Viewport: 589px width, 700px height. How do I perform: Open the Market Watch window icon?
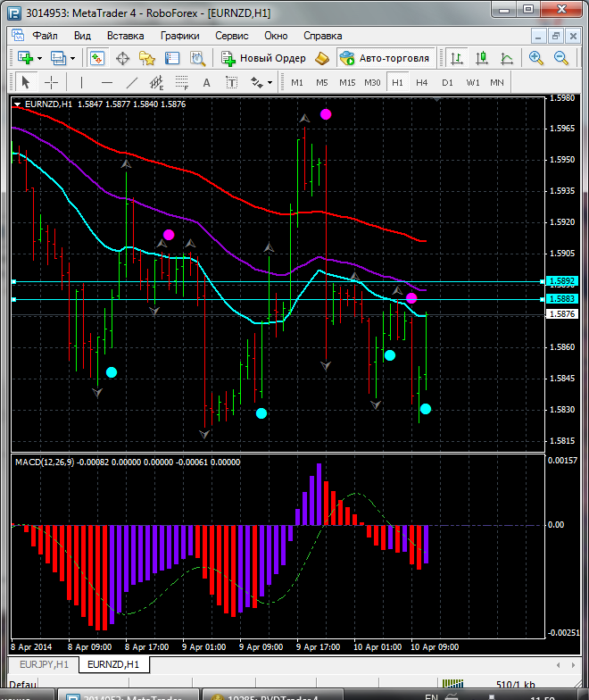coord(96,58)
